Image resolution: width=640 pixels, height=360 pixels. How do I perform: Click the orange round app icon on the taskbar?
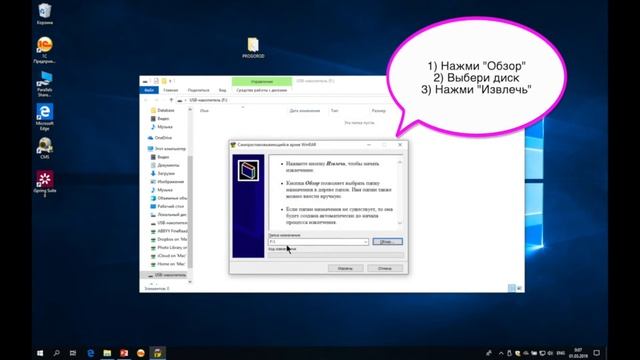[x=141, y=353]
